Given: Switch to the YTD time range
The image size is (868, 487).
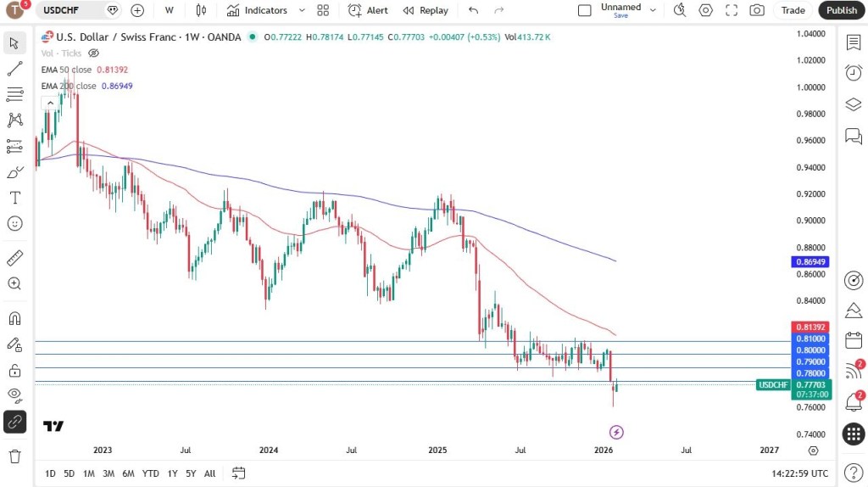Looking at the screenshot, I should 151,473.
